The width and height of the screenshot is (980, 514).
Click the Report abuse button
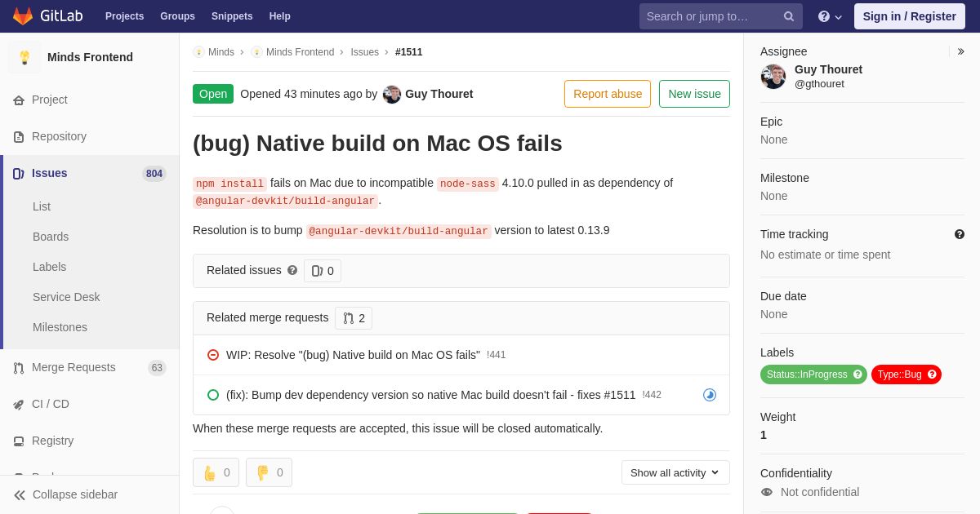608,94
